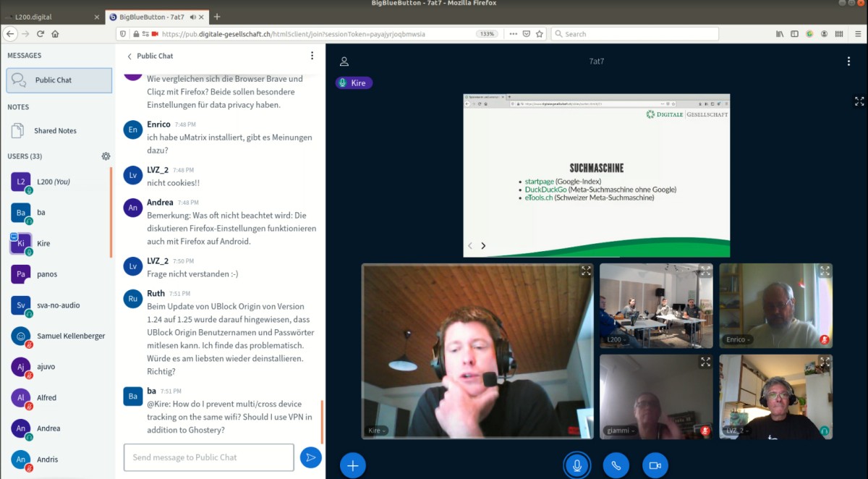868x479 pixels.
Task: Expand Kire's webcam to fullscreen
Action: (586, 271)
